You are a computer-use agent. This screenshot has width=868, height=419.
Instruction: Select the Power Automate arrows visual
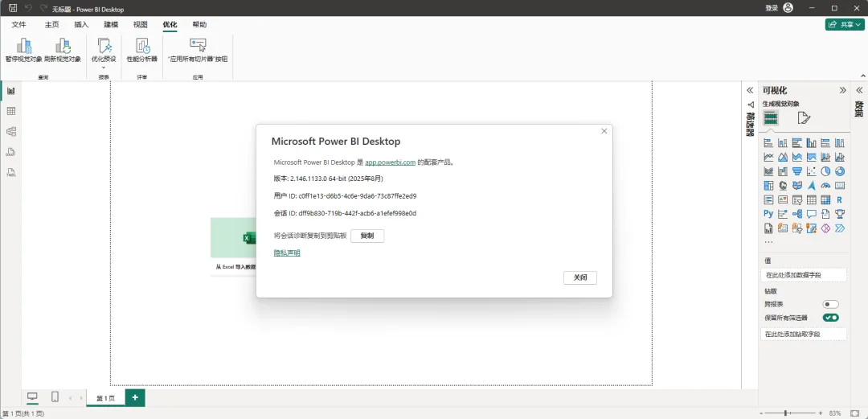tap(840, 228)
